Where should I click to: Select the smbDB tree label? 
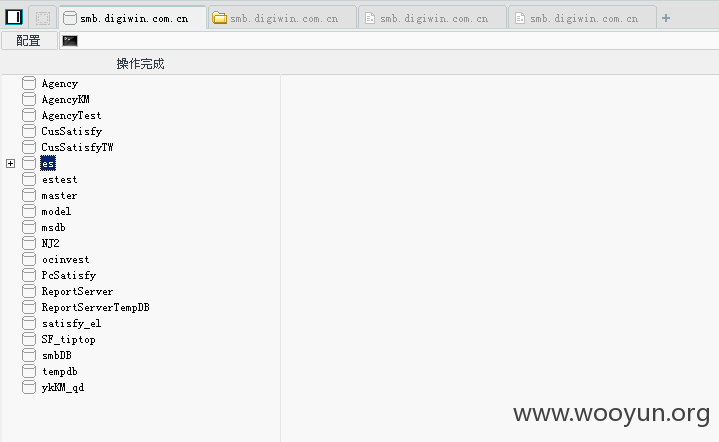click(56, 356)
